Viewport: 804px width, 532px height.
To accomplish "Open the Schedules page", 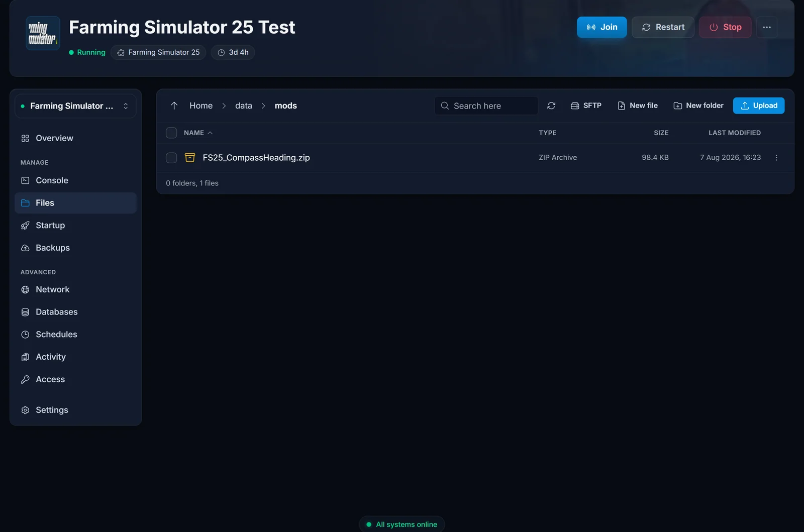I will (x=75, y=335).
